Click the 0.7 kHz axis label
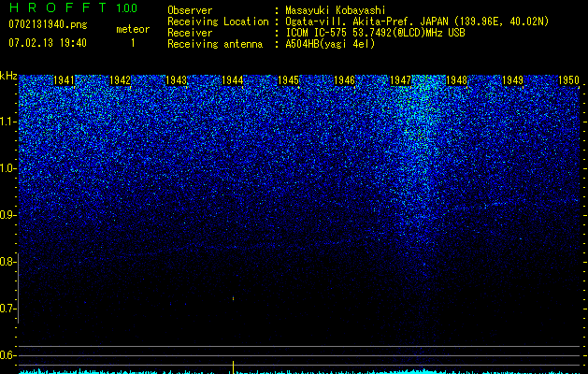The width and height of the screenshot is (588, 374). coord(7,309)
